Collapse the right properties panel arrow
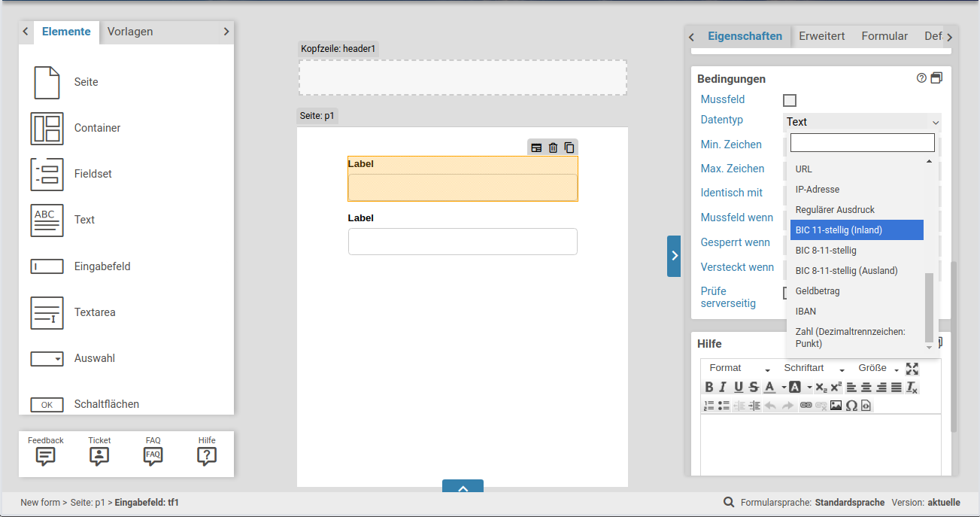 674,256
